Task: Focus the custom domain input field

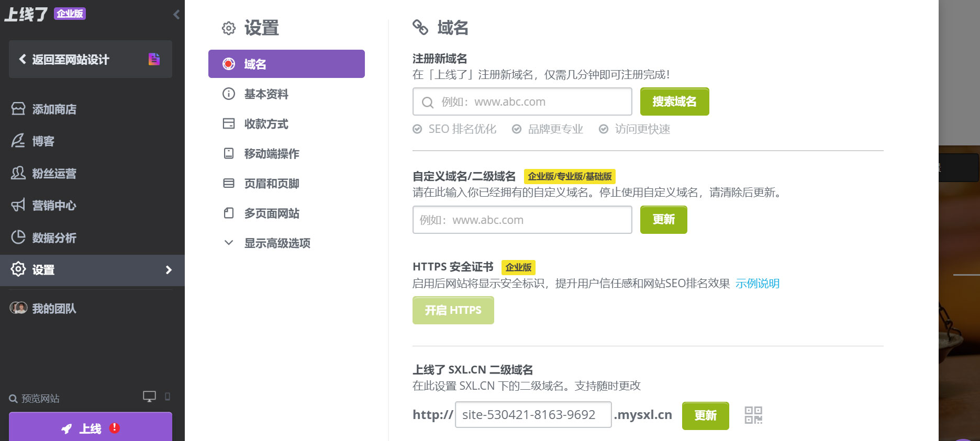Action: (x=522, y=220)
